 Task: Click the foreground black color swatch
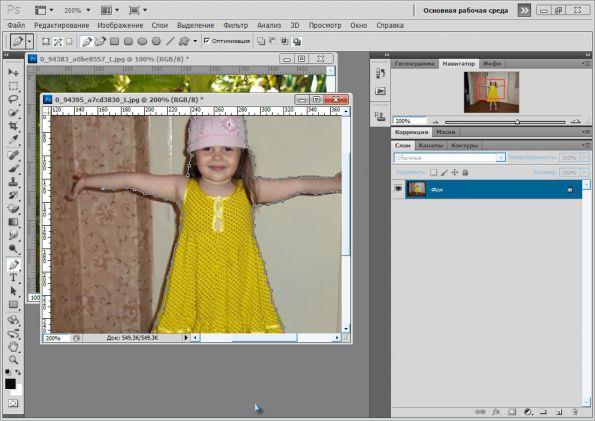coord(10,384)
